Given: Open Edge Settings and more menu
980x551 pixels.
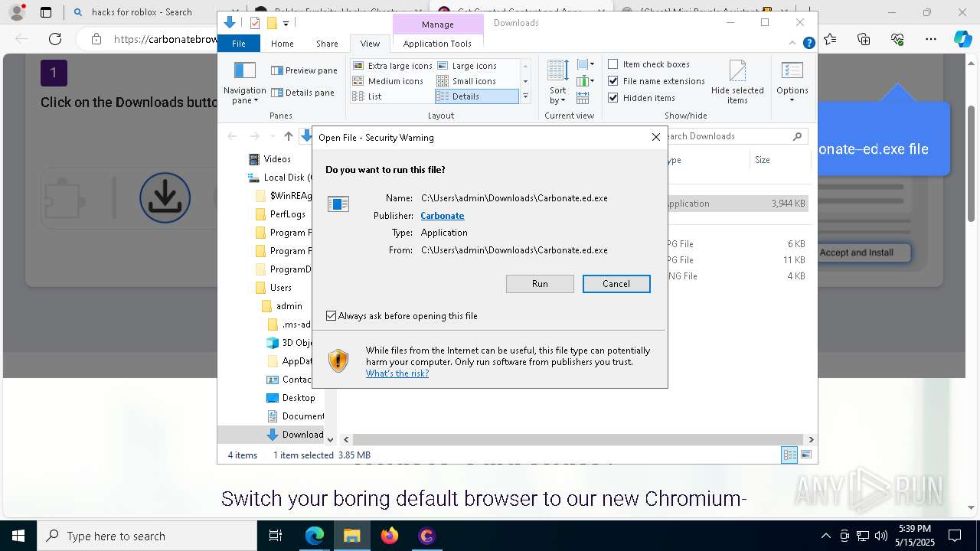Looking at the screenshot, I should pyautogui.click(x=930, y=39).
